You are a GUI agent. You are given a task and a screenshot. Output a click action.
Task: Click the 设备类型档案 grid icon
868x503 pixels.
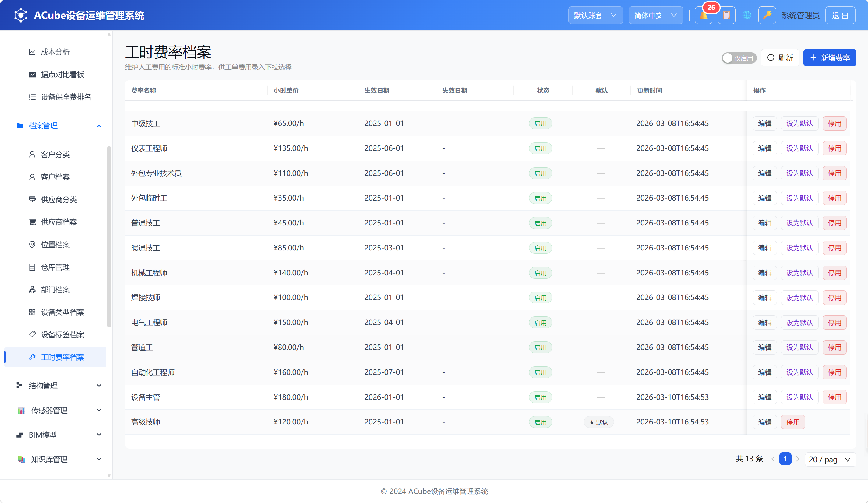tap(32, 312)
